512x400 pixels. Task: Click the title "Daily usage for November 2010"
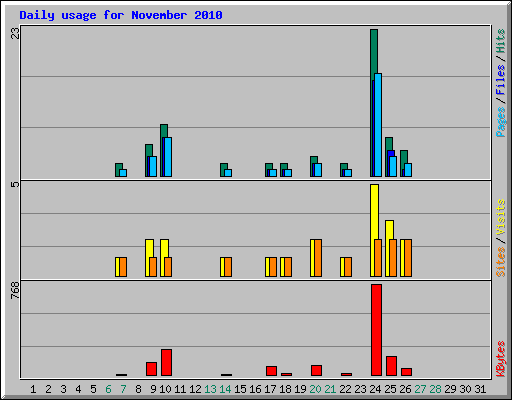pyautogui.click(x=121, y=15)
